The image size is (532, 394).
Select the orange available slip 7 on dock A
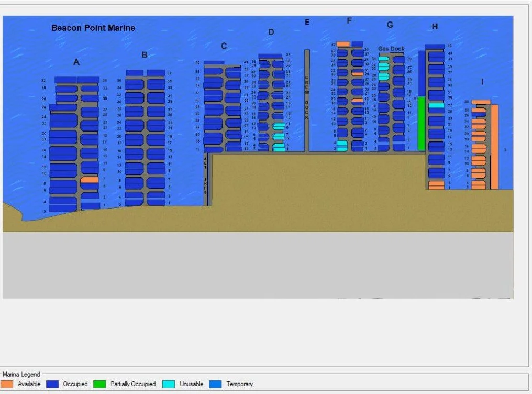click(90, 180)
